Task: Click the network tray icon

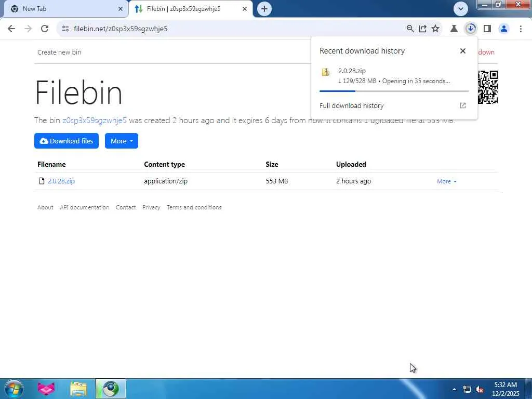Action: tap(467, 390)
